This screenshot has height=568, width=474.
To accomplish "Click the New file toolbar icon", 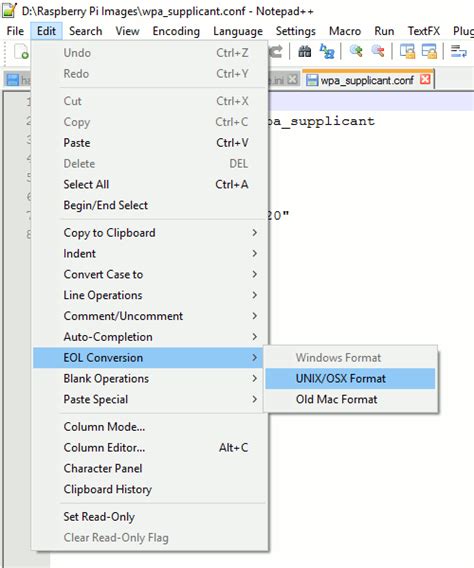I will [x=21, y=51].
